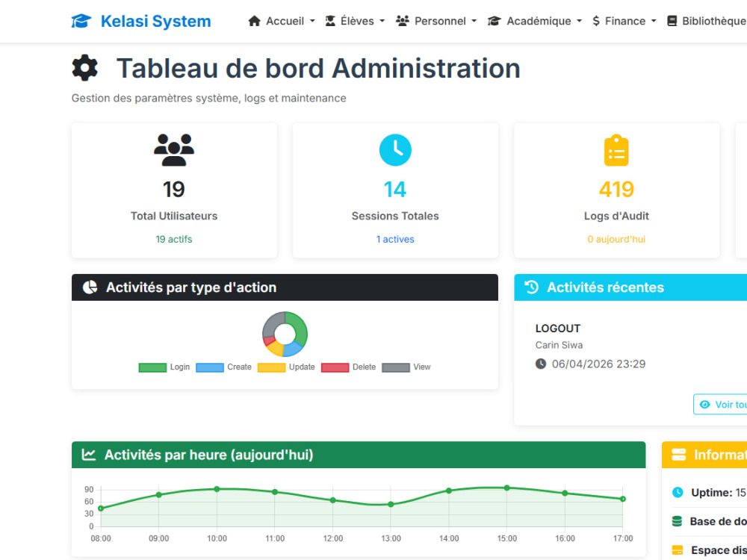Image resolution: width=747 pixels, height=560 pixels.
Task: Expand the Accueil dropdown caret
Action: [312, 21]
